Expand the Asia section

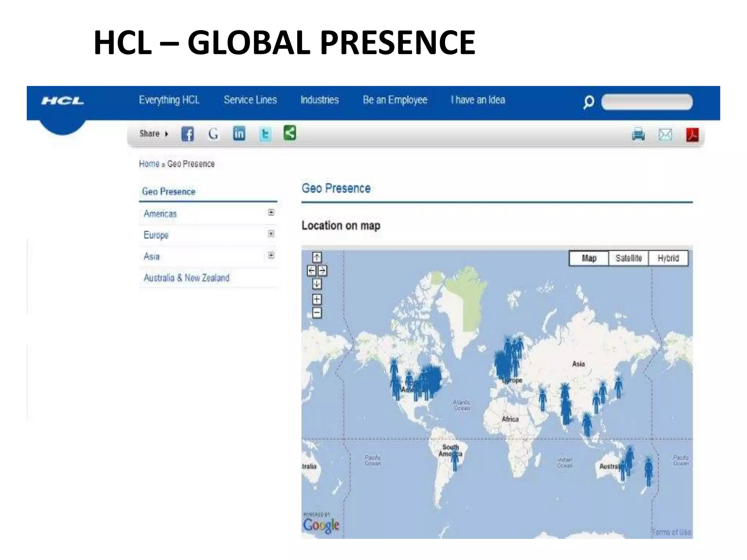[x=271, y=255]
